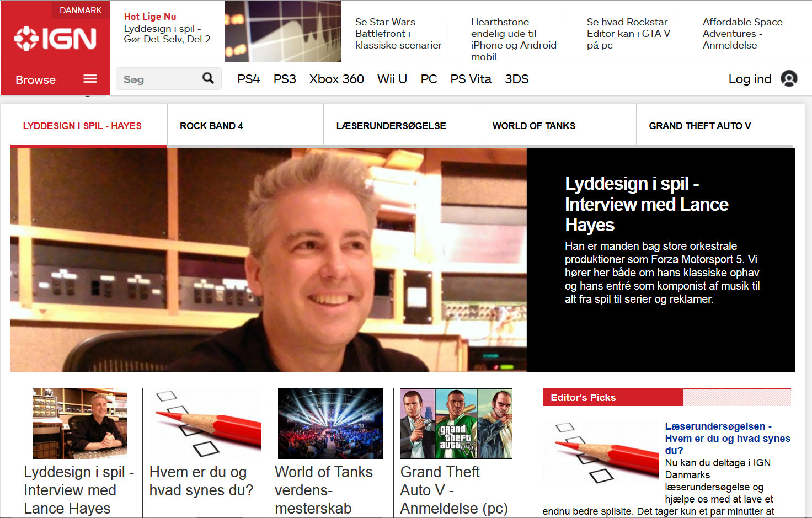This screenshot has height=518, width=812.
Task: Click the Hot Lige Nu chart thumbnail
Action: (283, 31)
